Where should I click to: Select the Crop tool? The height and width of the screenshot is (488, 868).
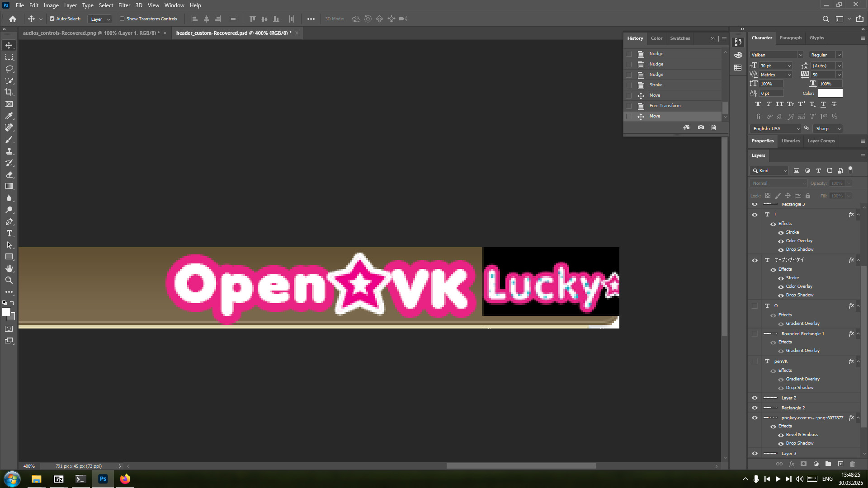click(9, 92)
